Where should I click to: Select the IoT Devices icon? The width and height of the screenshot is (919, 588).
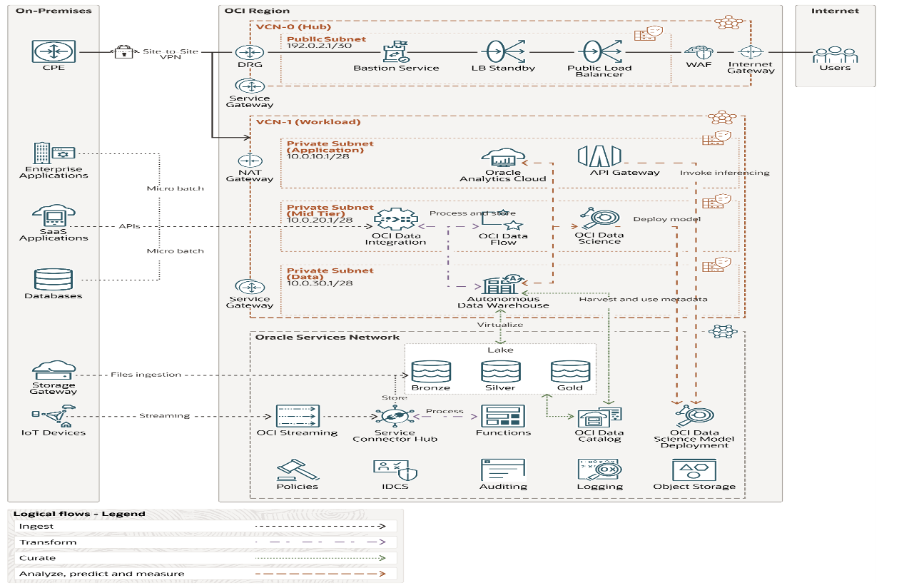click(x=54, y=416)
